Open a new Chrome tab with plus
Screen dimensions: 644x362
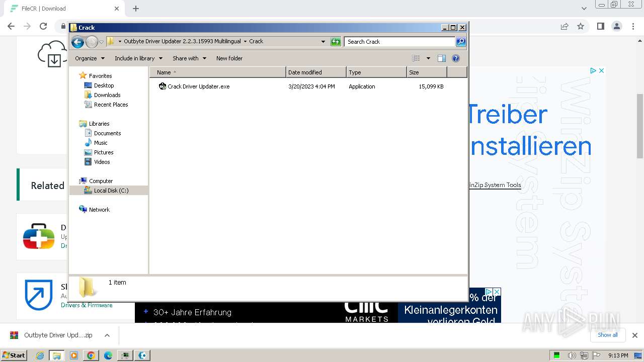tap(136, 9)
